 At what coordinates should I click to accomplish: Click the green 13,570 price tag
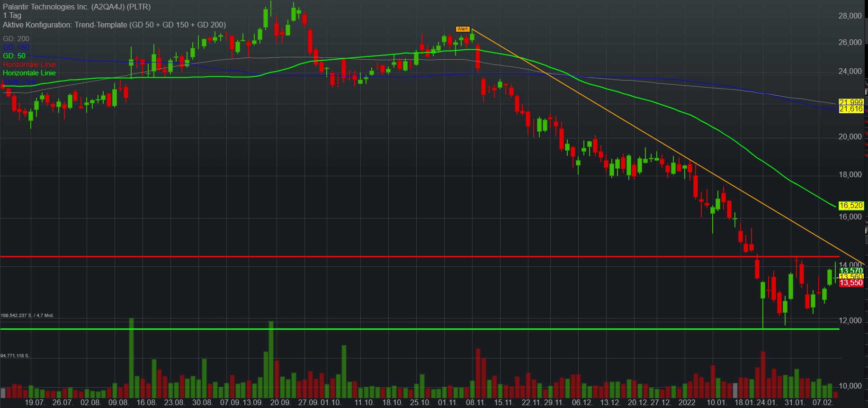(851, 271)
